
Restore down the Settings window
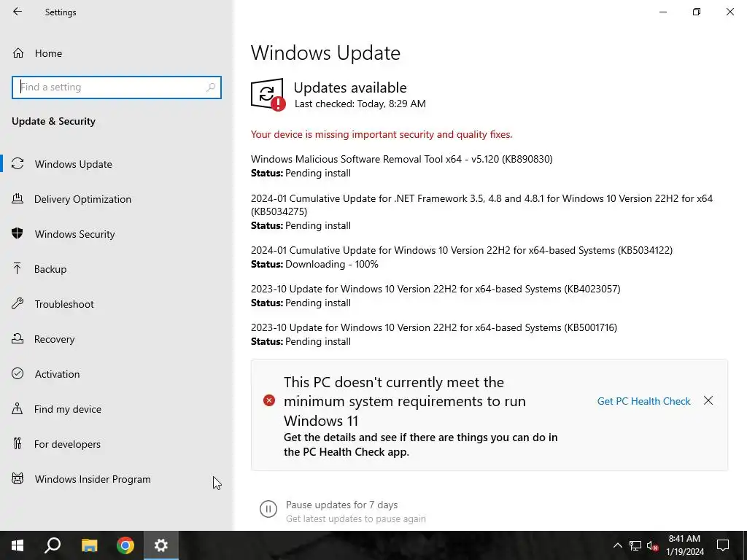tap(697, 12)
